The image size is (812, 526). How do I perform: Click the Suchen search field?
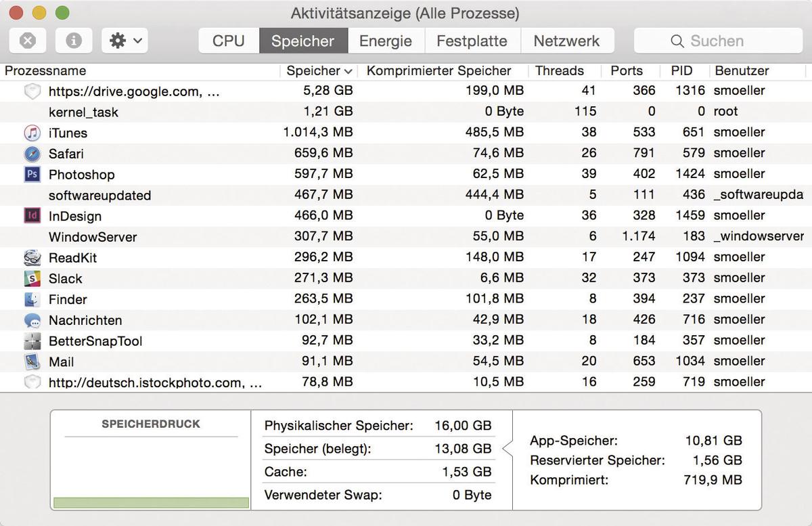coord(717,41)
